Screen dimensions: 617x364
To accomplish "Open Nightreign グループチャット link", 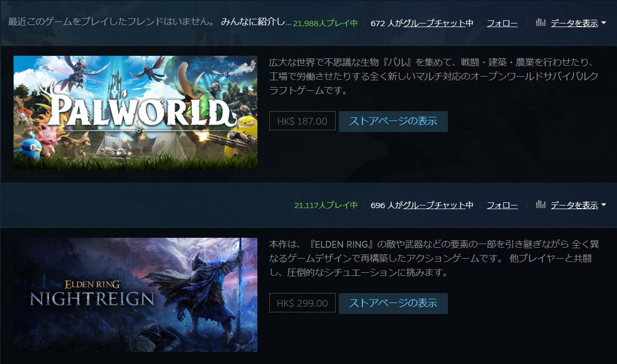I will pyautogui.click(x=434, y=205).
